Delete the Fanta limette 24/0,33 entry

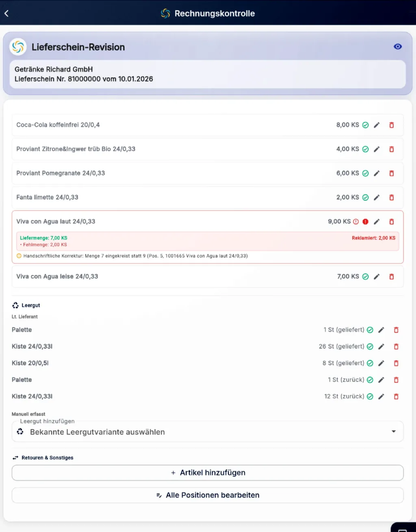pos(392,197)
